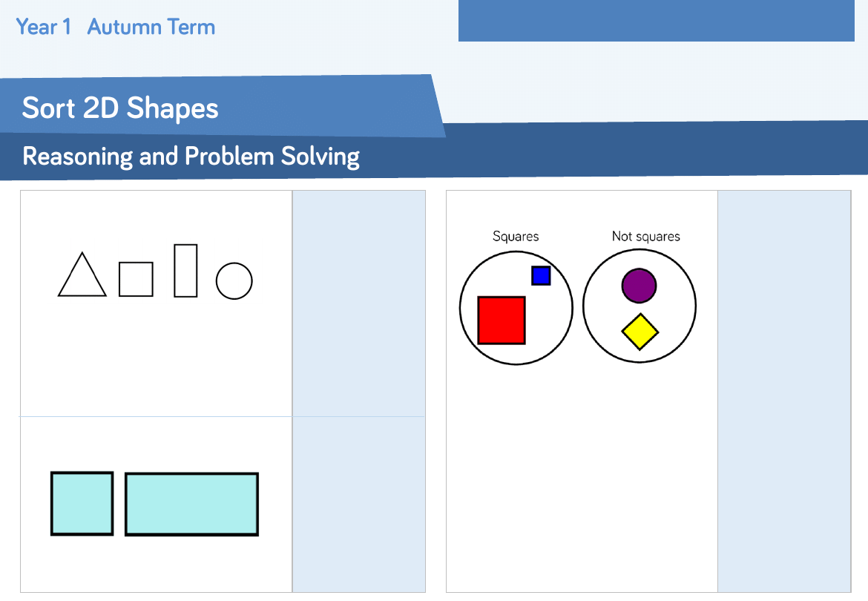Click the blue bar in top-right header
Viewport: 868px width, 601px height.
click(656, 21)
